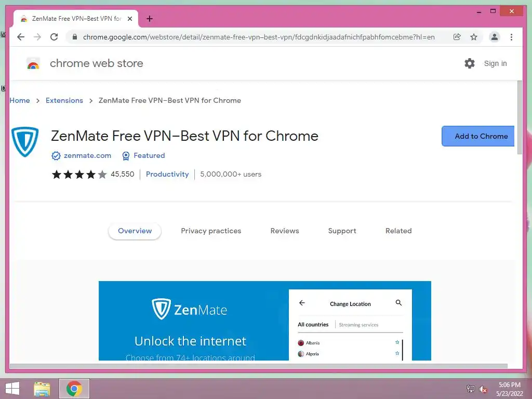The width and height of the screenshot is (532, 399).
Task: Click the Featured label link
Action: tap(149, 155)
